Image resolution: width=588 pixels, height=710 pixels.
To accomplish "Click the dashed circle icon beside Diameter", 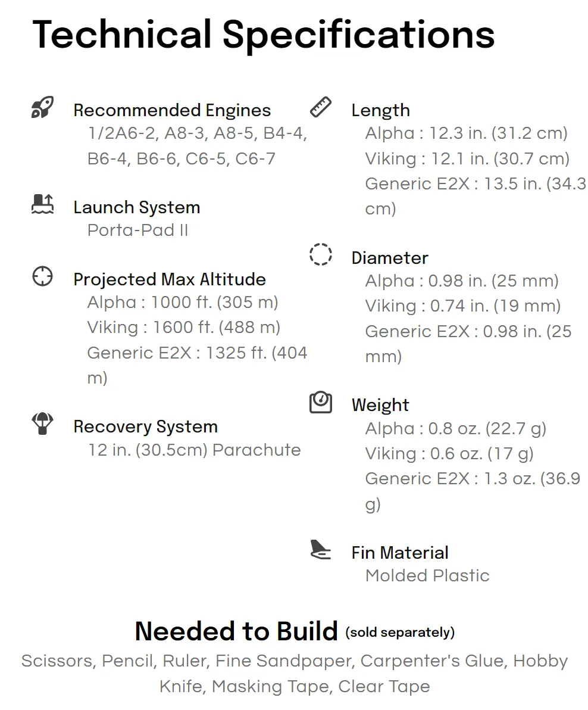I will click(x=321, y=254).
